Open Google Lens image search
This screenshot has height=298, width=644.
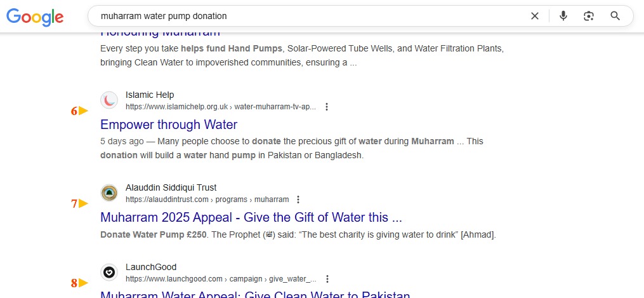click(589, 16)
